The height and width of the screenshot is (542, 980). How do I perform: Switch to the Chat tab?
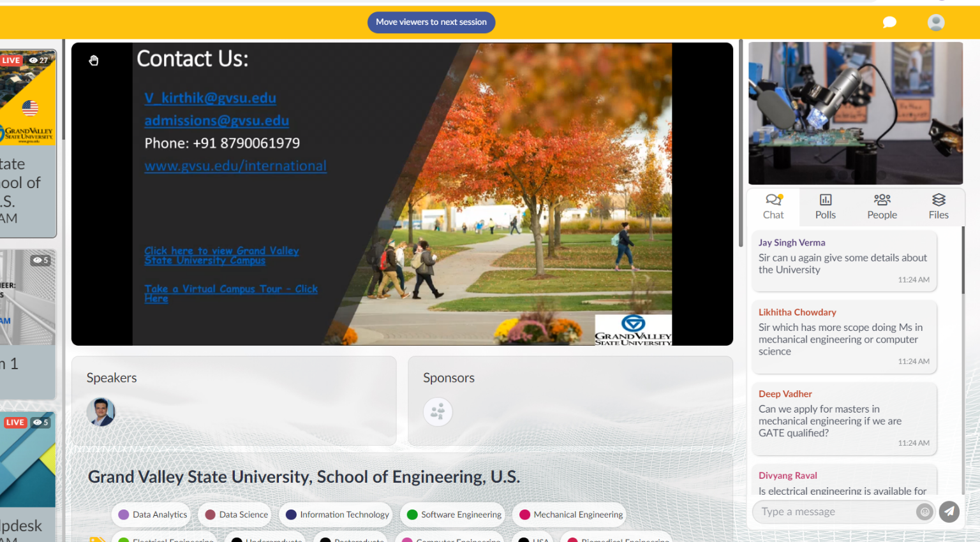point(773,207)
